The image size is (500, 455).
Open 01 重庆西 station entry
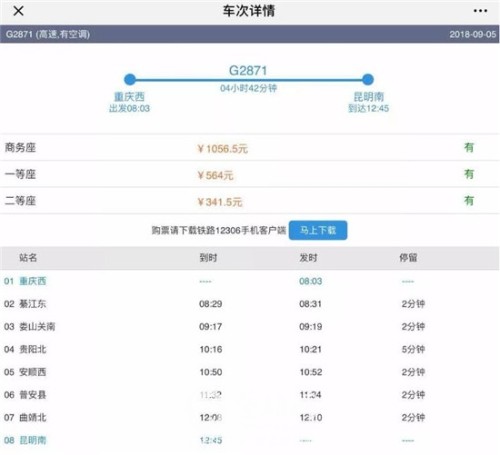click(250, 281)
